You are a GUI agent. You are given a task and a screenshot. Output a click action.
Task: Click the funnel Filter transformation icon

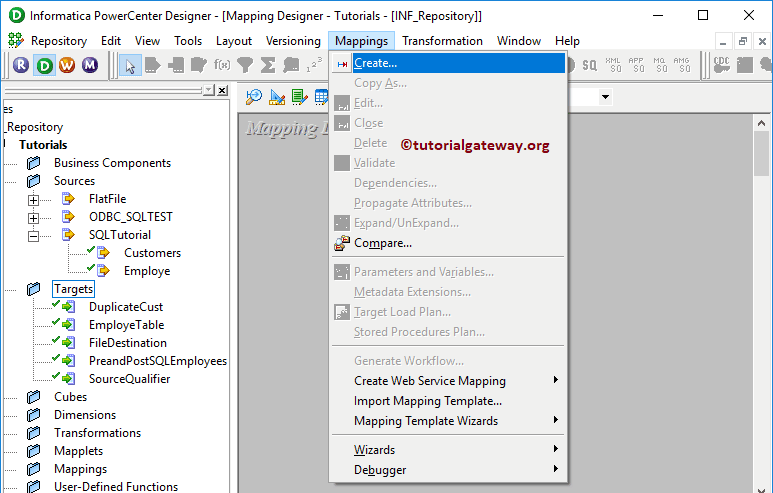245,65
